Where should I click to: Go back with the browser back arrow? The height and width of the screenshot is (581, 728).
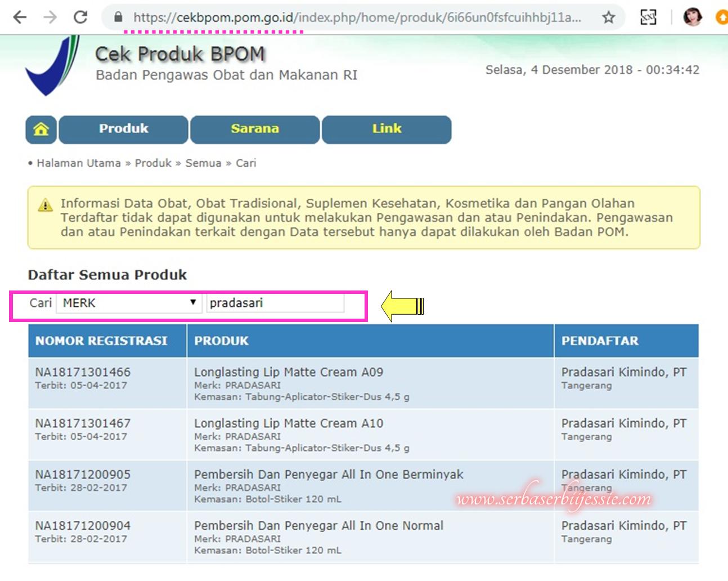20,17
